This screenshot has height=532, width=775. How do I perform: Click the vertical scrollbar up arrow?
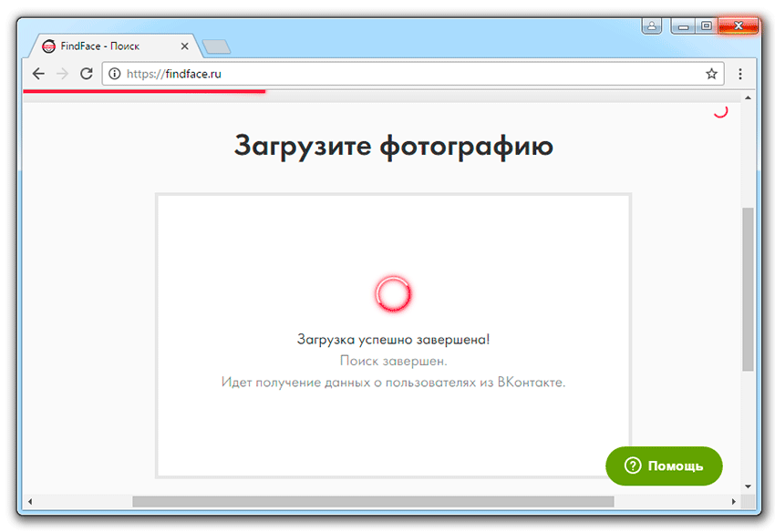tap(748, 97)
